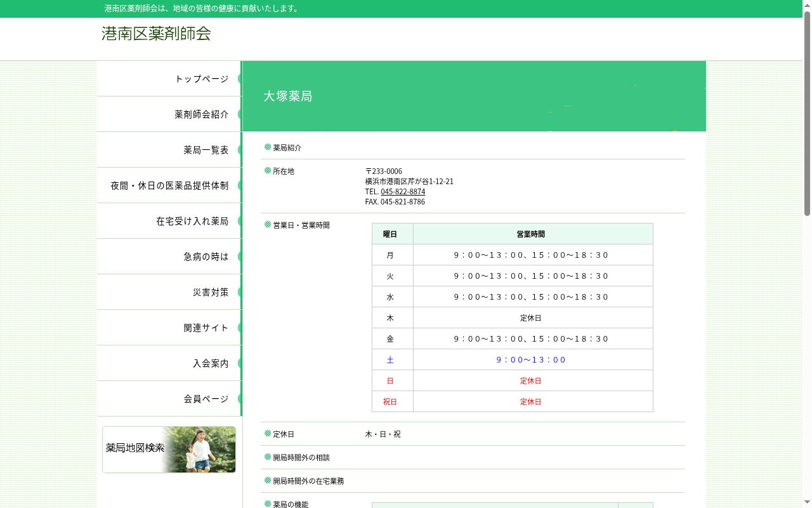The height and width of the screenshot is (508, 812).
Task: Open the 入会案内 menu item
Action: [x=169, y=363]
